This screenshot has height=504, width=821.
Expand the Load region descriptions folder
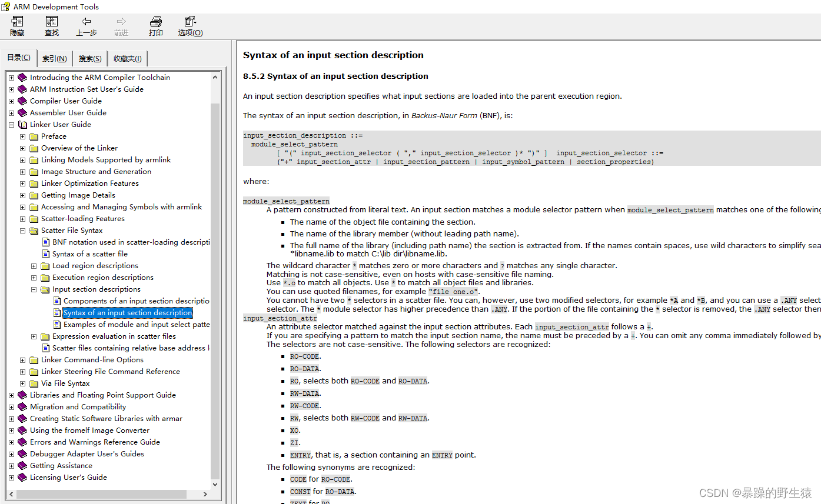34,265
